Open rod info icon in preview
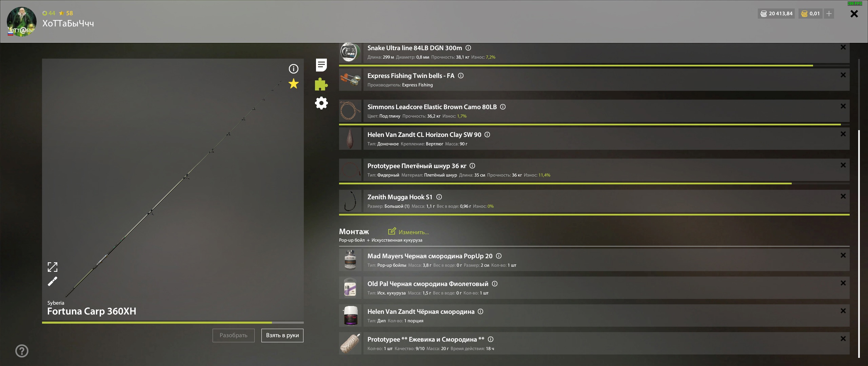Viewport: 868px width, 366px height. click(x=293, y=69)
